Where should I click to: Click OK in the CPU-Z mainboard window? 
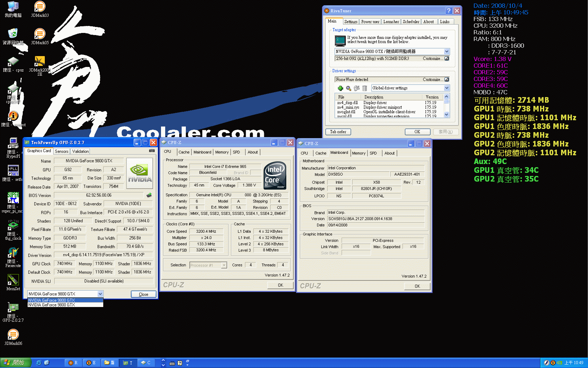pos(417,286)
